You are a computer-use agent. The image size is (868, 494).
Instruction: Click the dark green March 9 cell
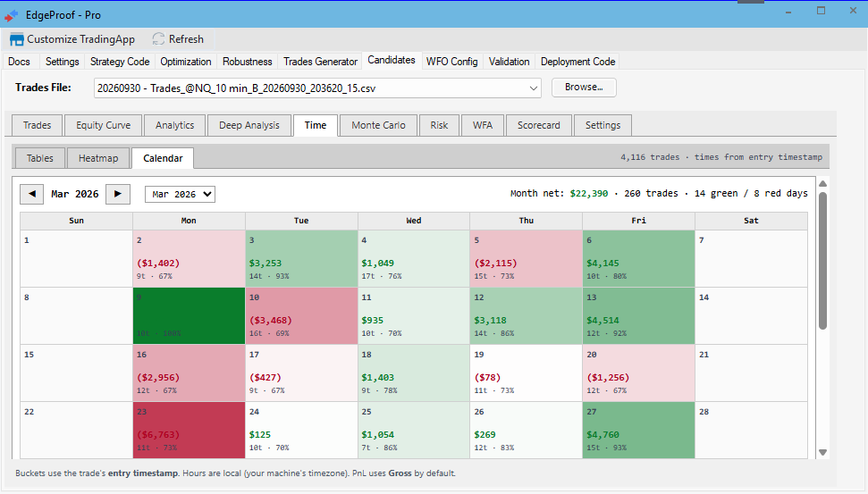coord(189,316)
